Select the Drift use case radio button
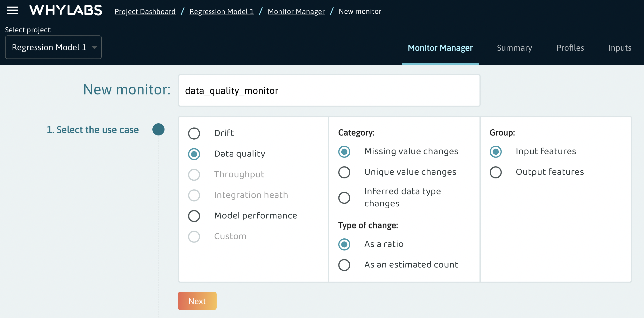The image size is (644, 318). point(194,134)
